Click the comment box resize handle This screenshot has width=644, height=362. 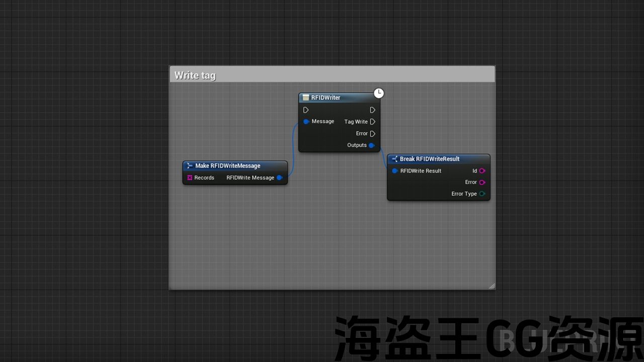(x=492, y=286)
